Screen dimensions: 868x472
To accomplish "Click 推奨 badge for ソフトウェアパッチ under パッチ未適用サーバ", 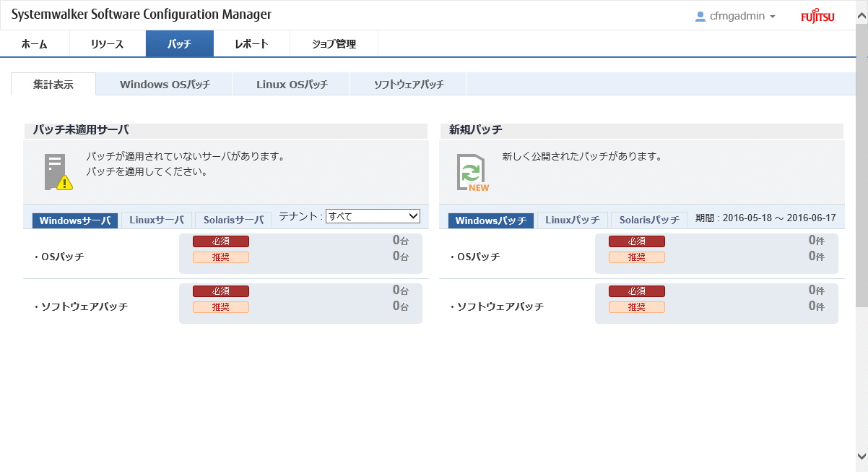I will pos(221,307).
